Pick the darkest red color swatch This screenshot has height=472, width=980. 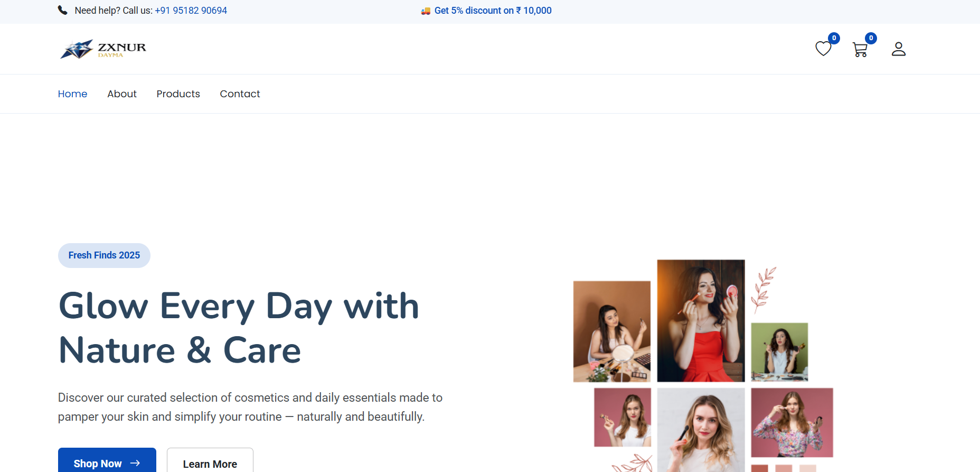click(759, 468)
